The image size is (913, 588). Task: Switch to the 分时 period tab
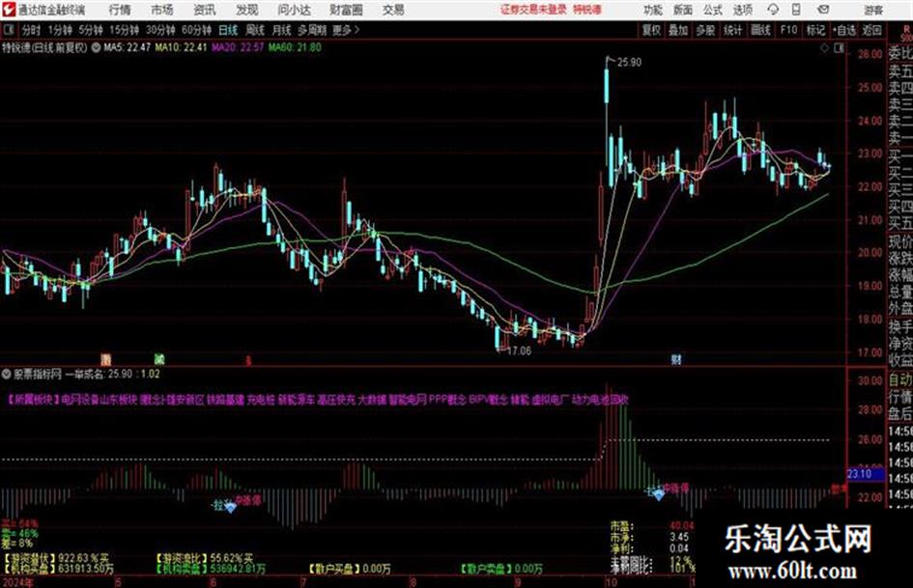pyautogui.click(x=31, y=30)
